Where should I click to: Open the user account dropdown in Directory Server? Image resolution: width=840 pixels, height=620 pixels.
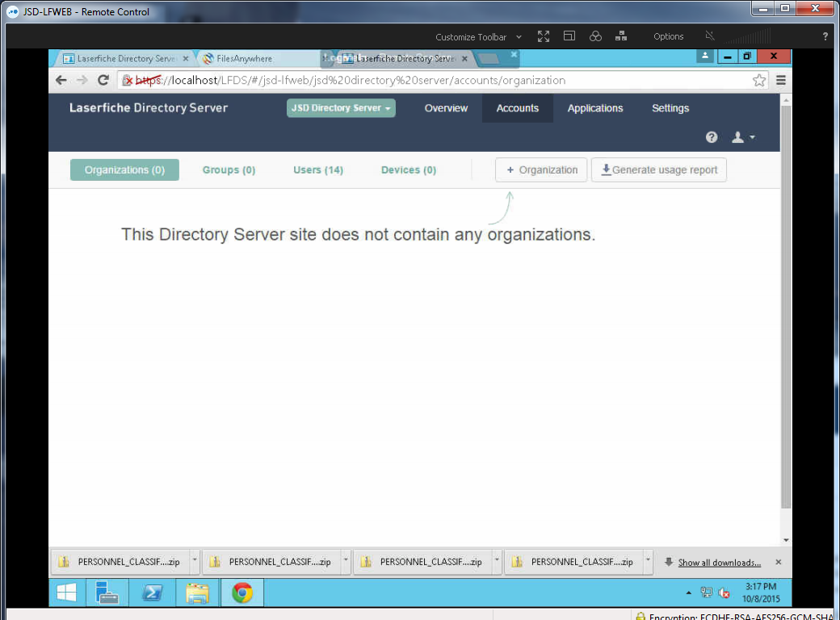(x=743, y=137)
